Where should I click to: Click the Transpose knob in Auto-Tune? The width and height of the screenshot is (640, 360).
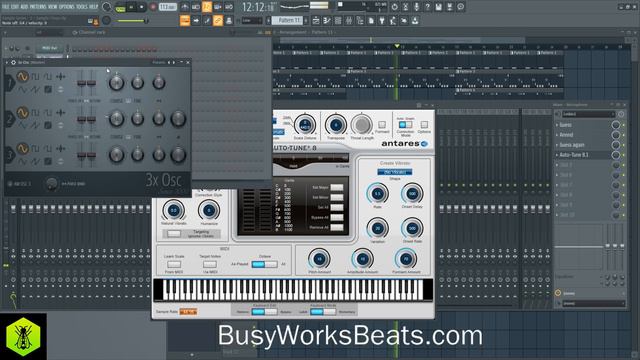coord(336,125)
